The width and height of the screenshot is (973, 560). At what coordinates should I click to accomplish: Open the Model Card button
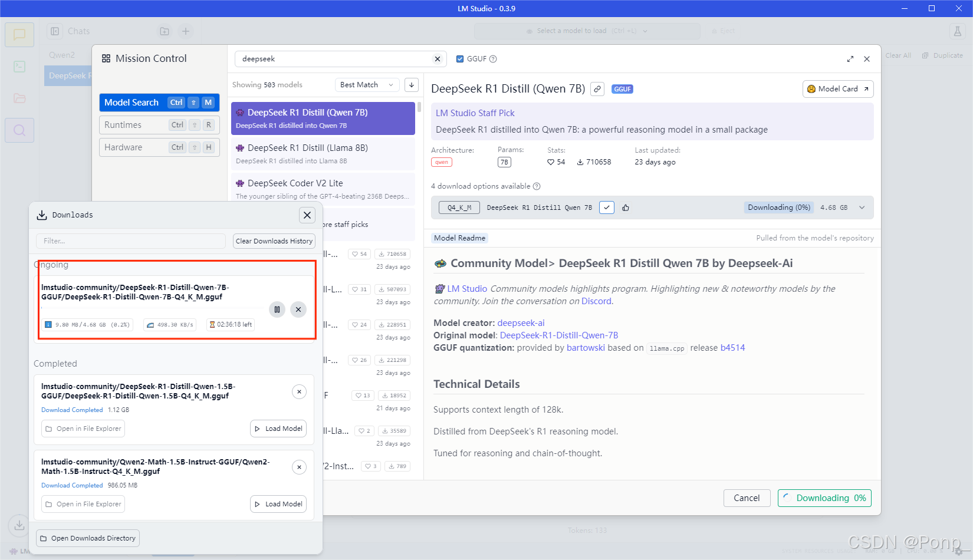click(838, 89)
